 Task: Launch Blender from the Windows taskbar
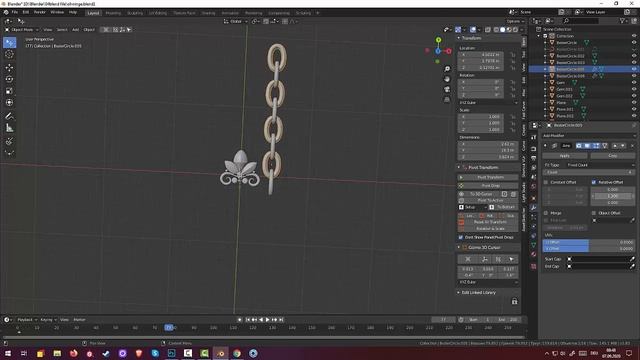tap(220, 353)
